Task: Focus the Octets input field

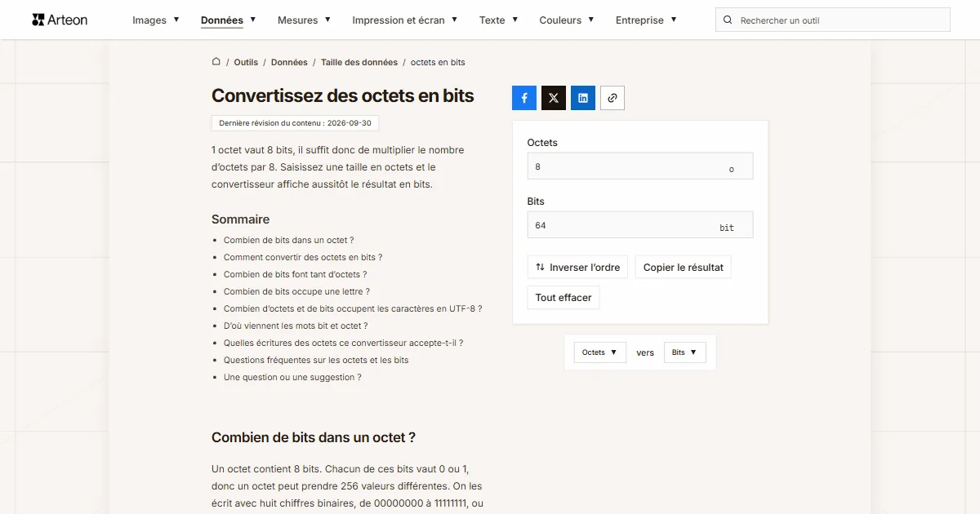Action: (640, 166)
